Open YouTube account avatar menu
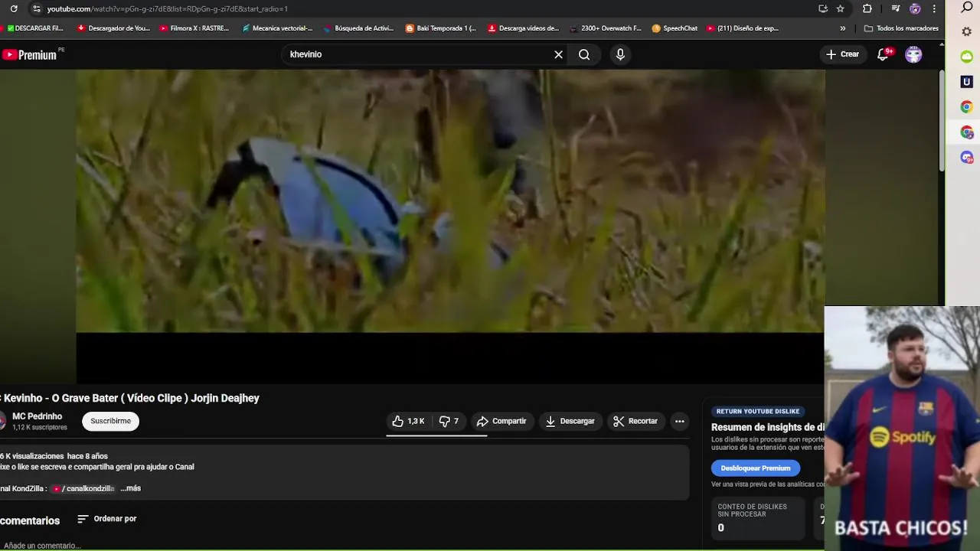 pos(913,54)
